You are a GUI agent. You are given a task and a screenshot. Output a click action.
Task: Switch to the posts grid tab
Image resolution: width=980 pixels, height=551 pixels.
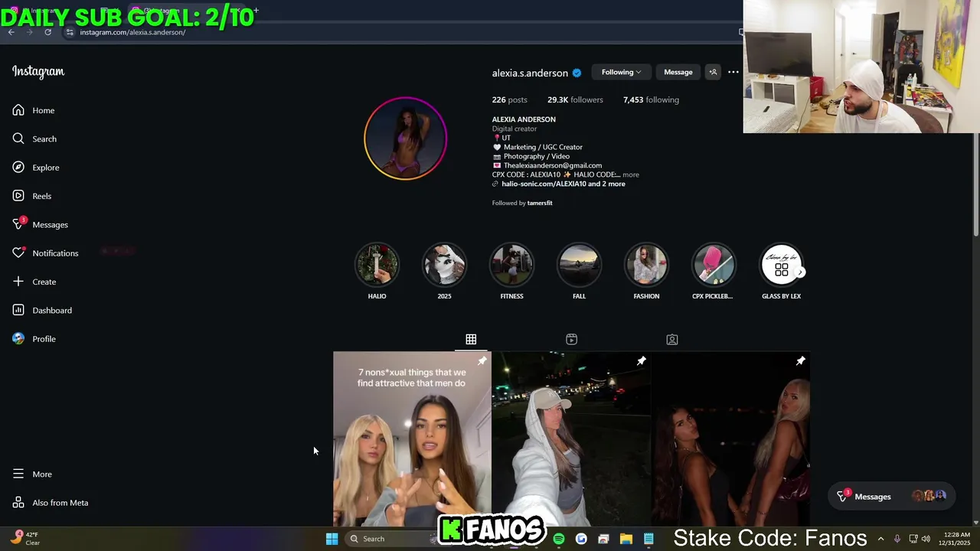point(471,339)
